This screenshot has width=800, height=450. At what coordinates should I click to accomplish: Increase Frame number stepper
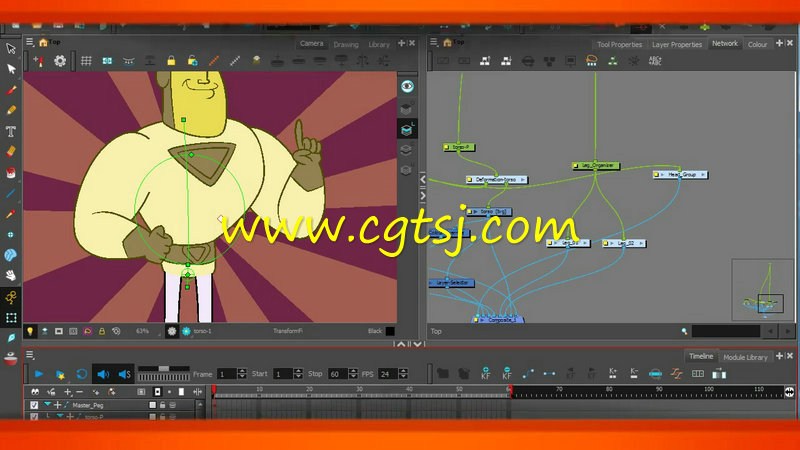tap(242, 371)
